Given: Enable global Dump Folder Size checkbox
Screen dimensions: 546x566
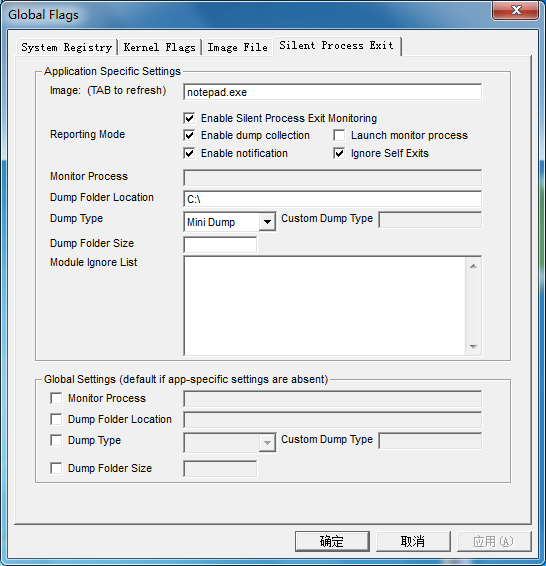Looking at the screenshot, I should [x=56, y=468].
